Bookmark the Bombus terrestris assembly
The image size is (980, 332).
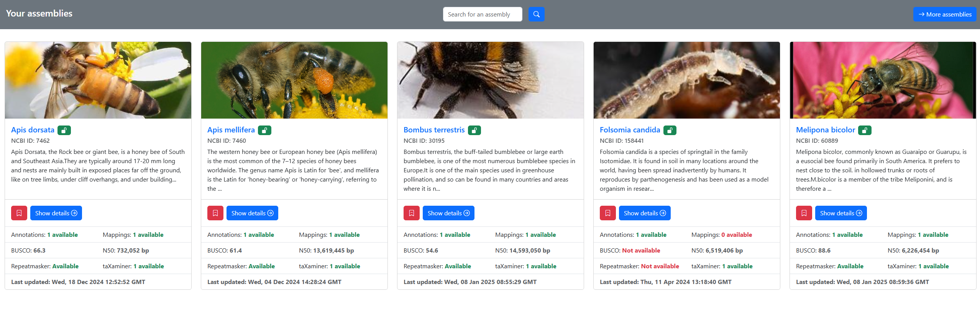(x=412, y=213)
